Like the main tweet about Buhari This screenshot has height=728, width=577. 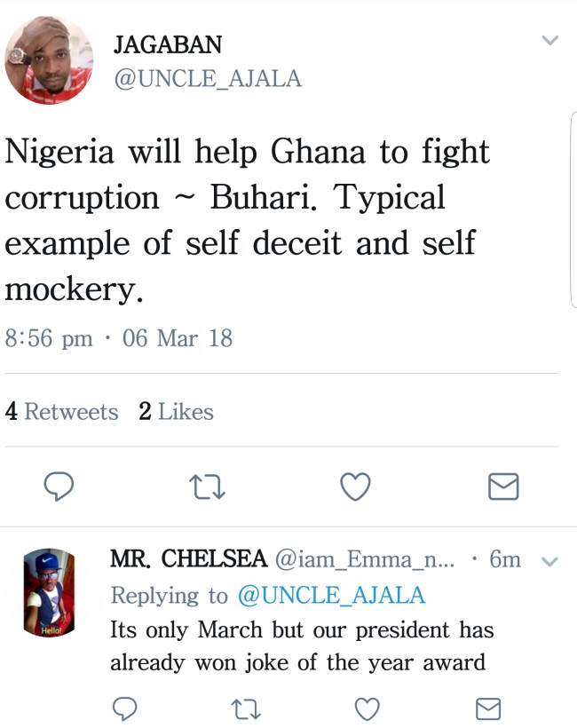coord(356,486)
